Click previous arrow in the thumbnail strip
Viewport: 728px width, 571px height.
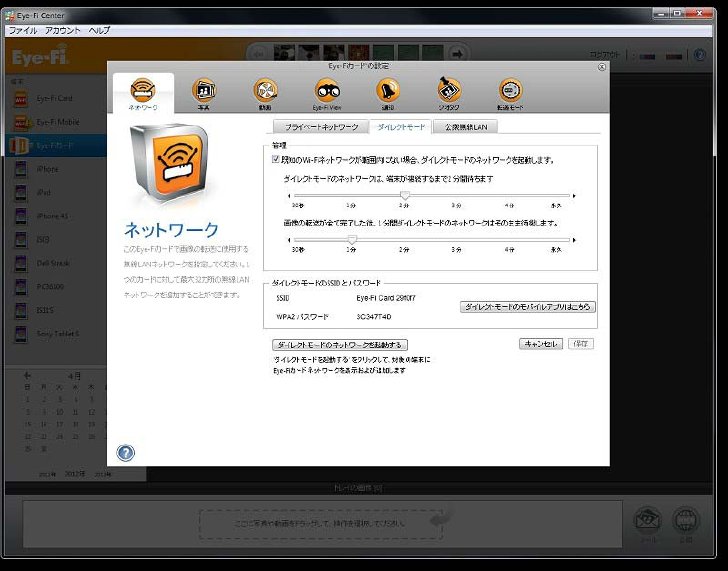click(x=259, y=54)
